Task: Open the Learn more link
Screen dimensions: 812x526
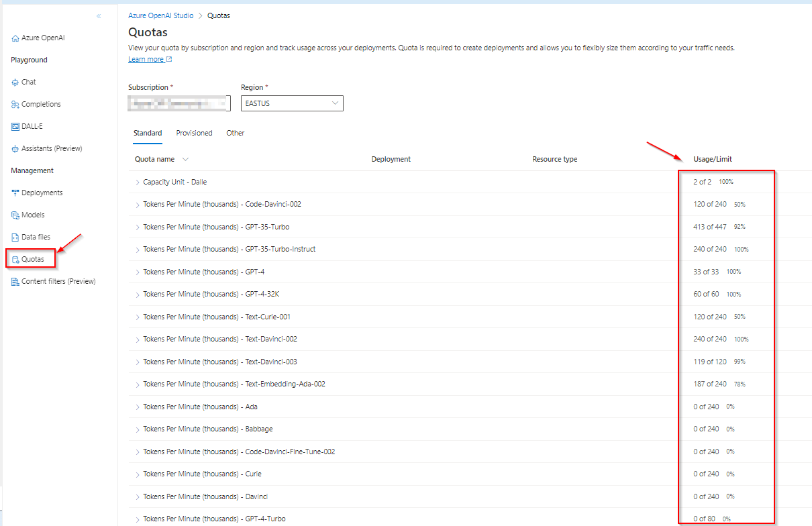Action: coord(146,59)
